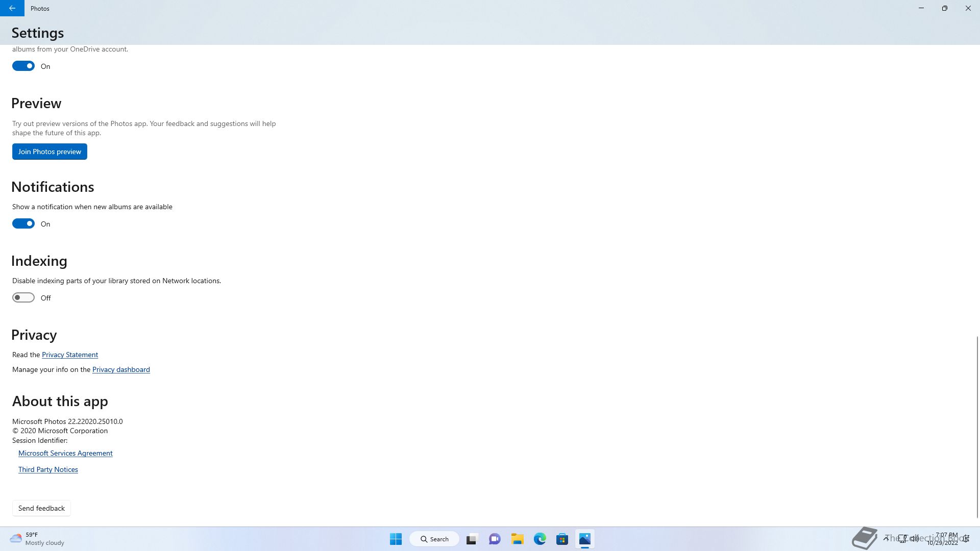This screenshot has height=551, width=980.
Task: Click the settings page vertical scrollbar
Action: coord(977,427)
